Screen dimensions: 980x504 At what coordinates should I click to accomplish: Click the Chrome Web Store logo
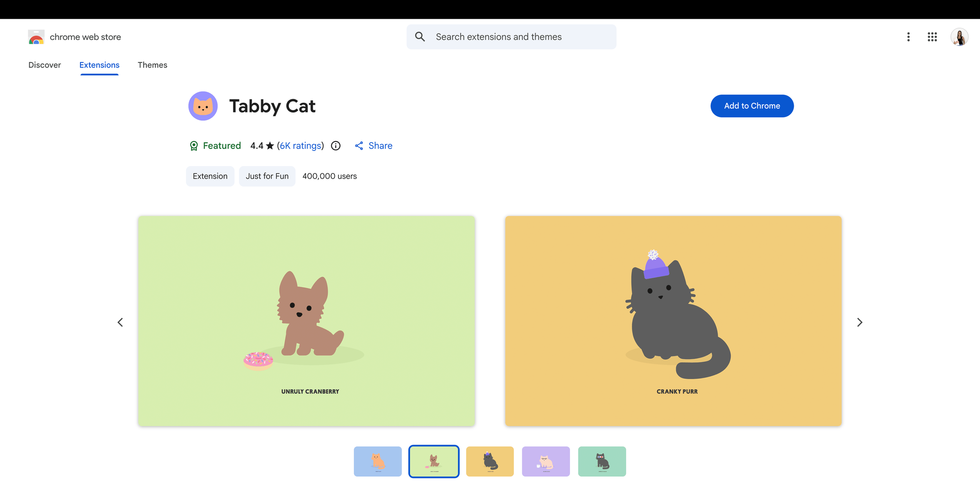[x=36, y=37]
